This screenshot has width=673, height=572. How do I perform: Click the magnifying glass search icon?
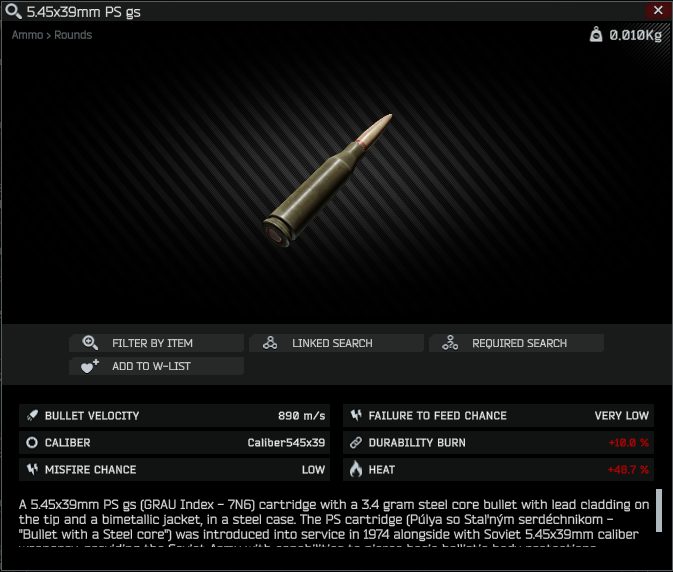tap(13, 11)
